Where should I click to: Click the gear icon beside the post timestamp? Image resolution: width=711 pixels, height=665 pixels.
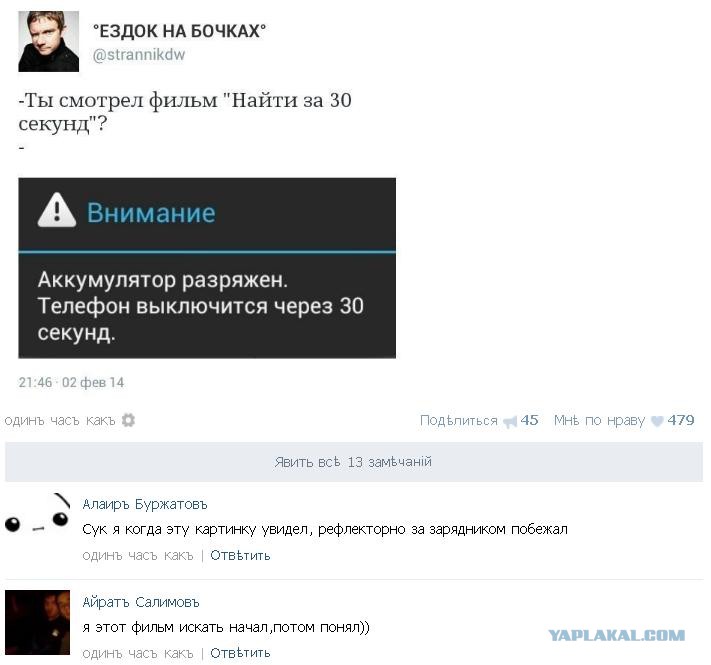(128, 420)
